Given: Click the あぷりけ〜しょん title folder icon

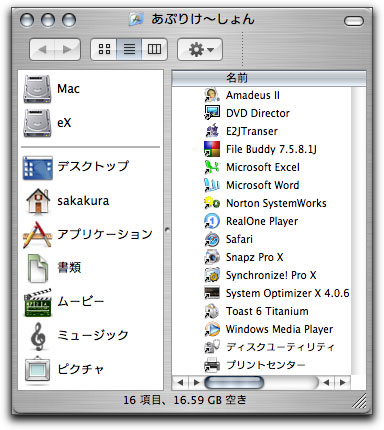Looking at the screenshot, I should (x=137, y=20).
